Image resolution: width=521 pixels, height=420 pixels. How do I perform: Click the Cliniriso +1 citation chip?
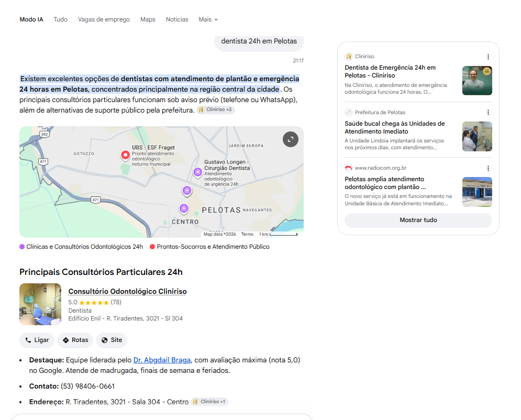tap(209, 402)
